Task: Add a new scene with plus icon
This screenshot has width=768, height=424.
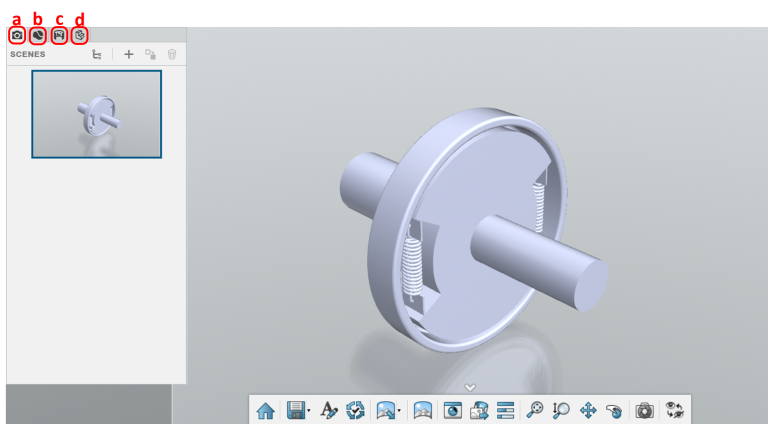Action: (x=128, y=54)
